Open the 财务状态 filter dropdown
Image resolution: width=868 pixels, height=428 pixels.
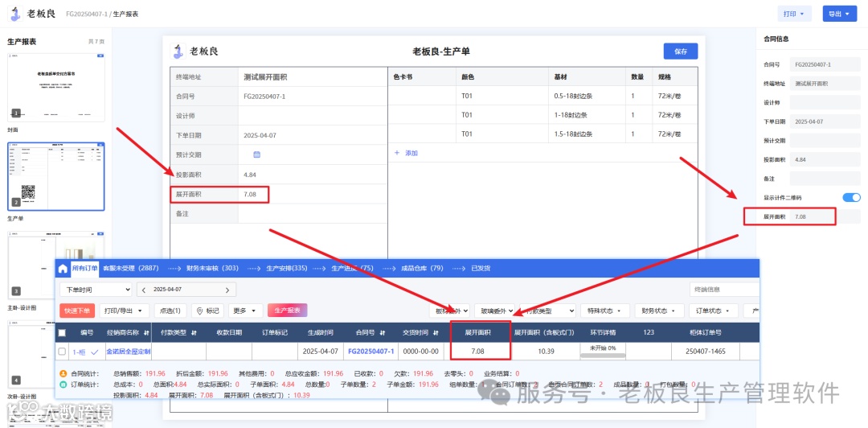[659, 311]
